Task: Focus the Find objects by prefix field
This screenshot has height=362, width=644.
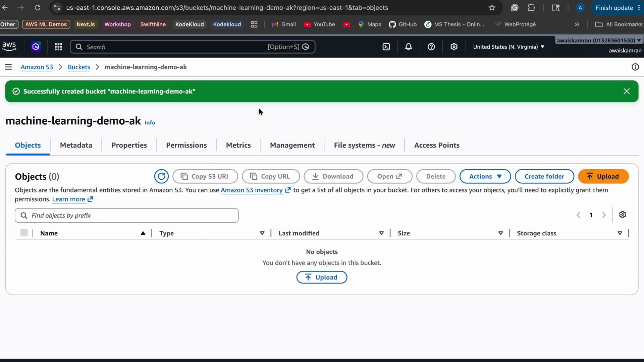Action: point(126,216)
